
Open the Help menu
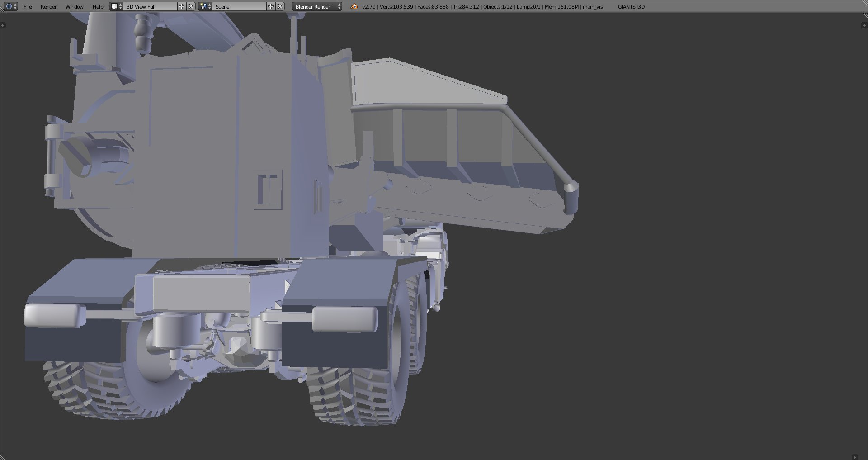98,7
